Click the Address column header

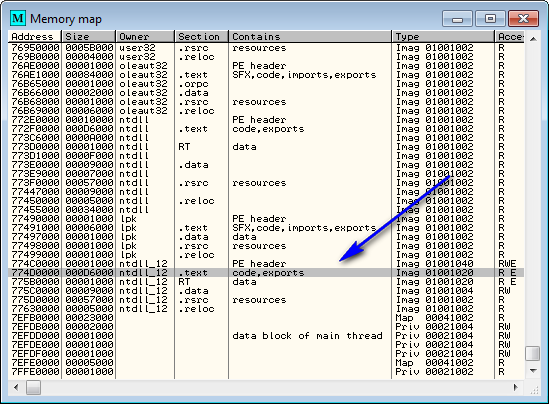tap(35, 36)
